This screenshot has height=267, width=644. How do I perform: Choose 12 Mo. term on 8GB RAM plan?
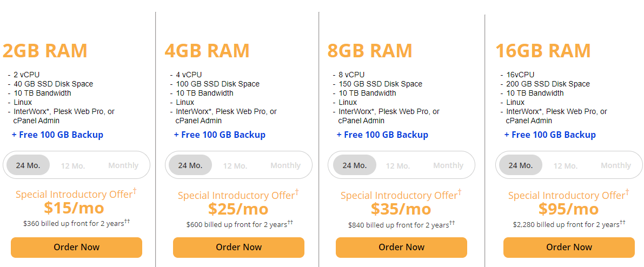coord(398,166)
